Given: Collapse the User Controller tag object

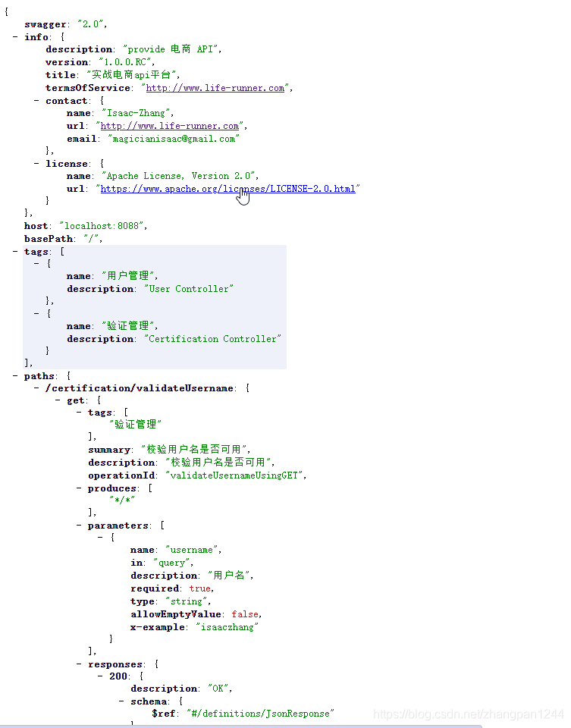Looking at the screenshot, I should (x=36, y=263).
